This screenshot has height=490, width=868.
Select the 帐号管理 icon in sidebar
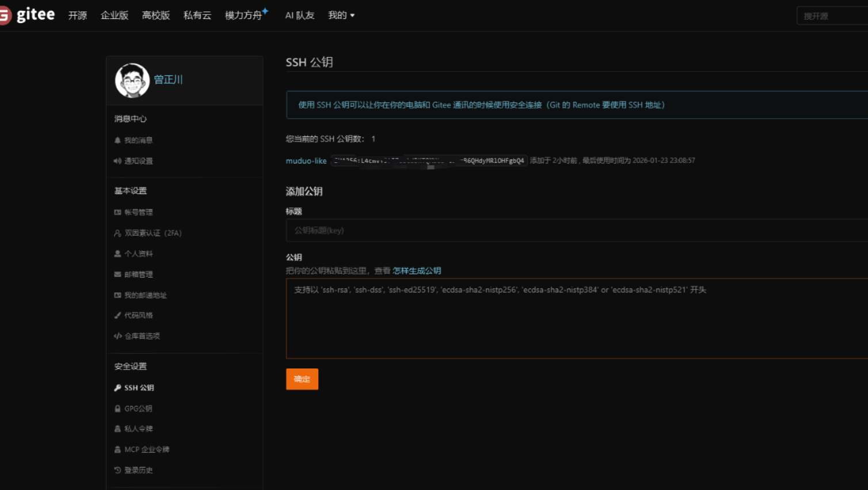pyautogui.click(x=117, y=212)
